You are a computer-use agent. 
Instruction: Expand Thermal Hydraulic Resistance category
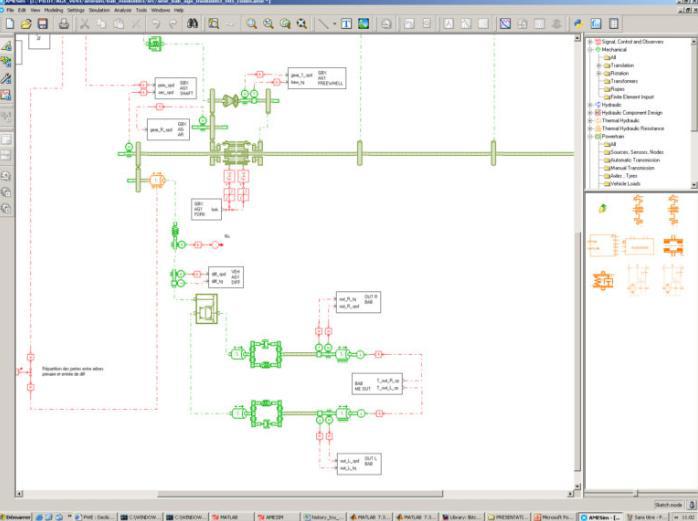pyautogui.click(x=590, y=129)
